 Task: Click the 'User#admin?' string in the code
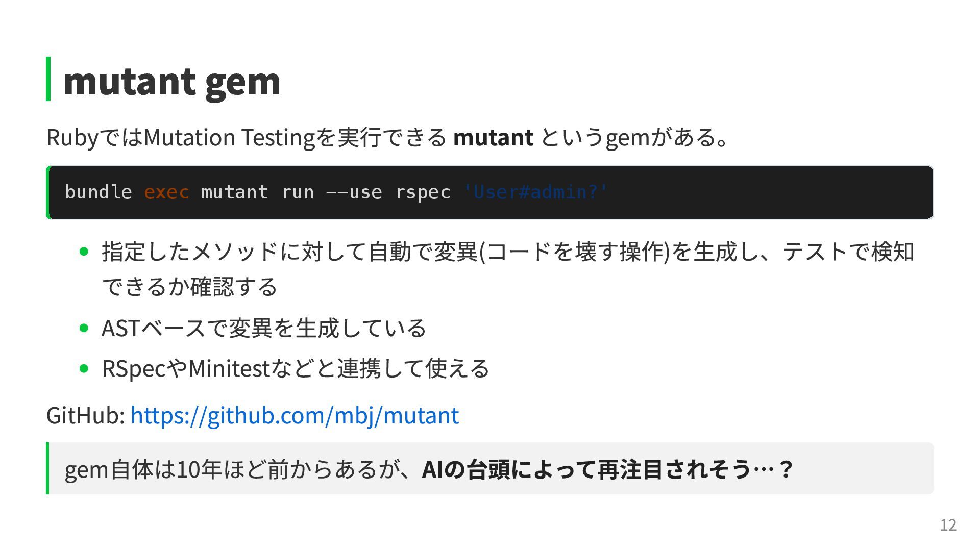click(x=535, y=192)
